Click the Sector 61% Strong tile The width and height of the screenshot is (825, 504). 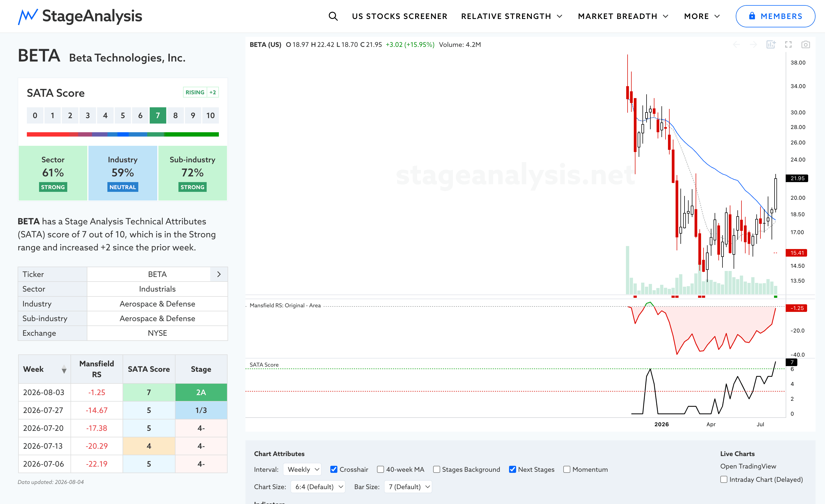click(53, 173)
